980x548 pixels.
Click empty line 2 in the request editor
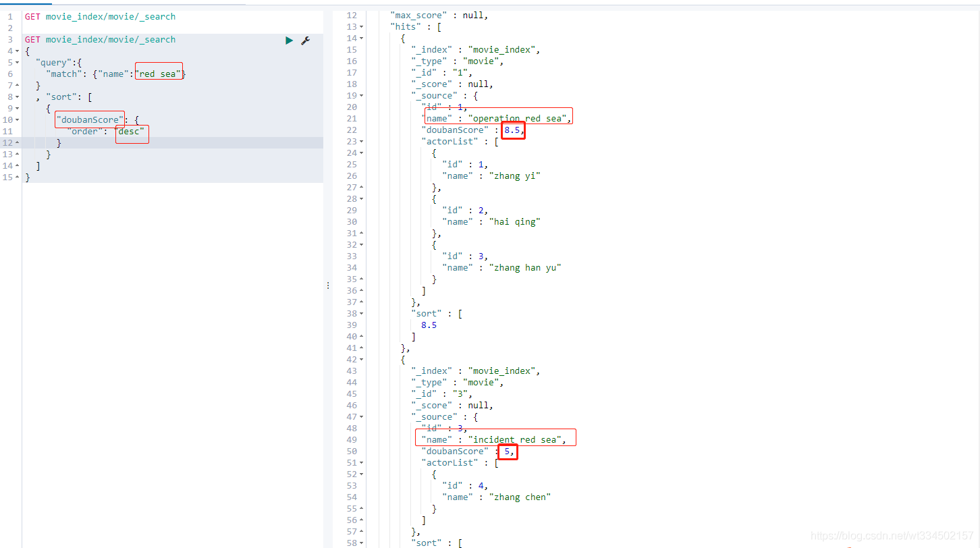173,28
